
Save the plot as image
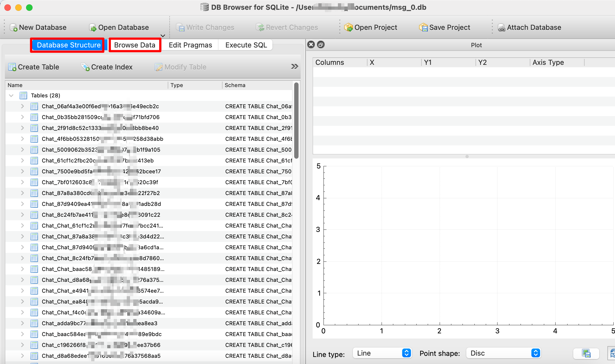click(x=586, y=353)
